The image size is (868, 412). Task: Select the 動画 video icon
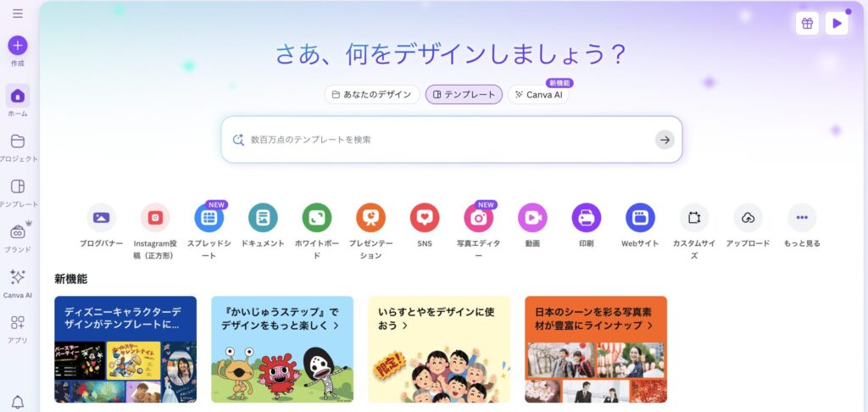pos(532,218)
